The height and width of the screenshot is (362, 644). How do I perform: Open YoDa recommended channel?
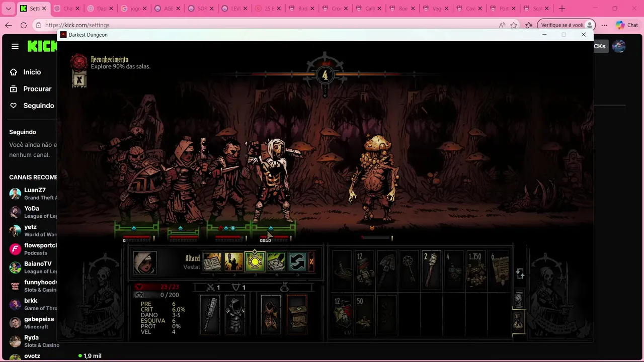(x=33, y=212)
